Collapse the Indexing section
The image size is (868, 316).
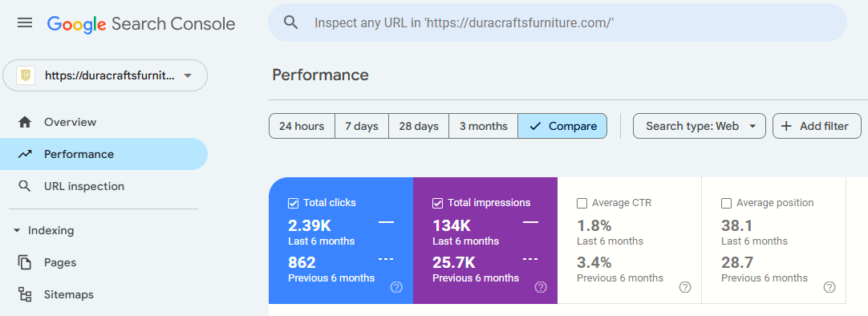click(x=44, y=230)
